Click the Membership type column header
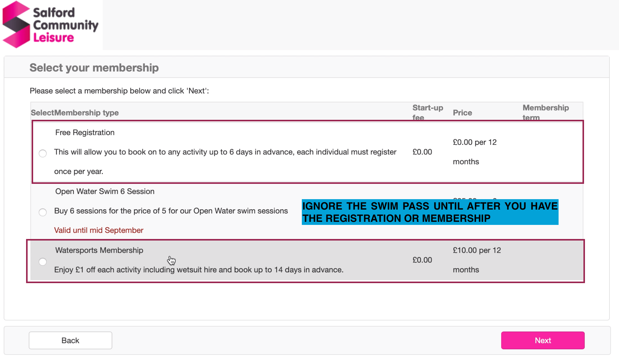The height and width of the screenshot is (364, 619). pos(87,113)
